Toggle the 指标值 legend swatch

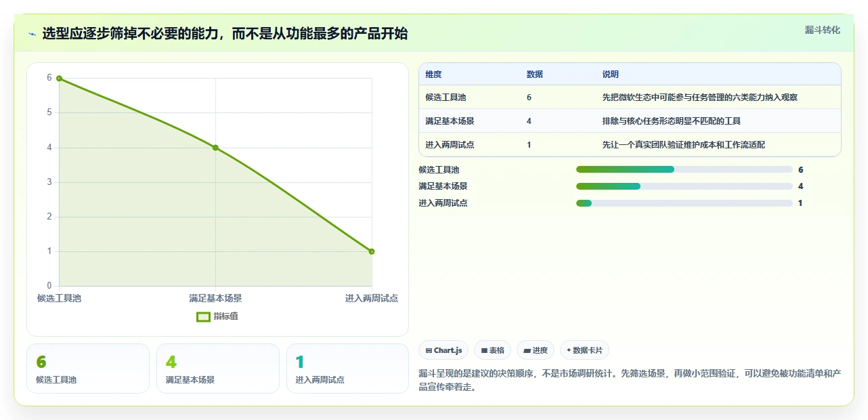[203, 316]
